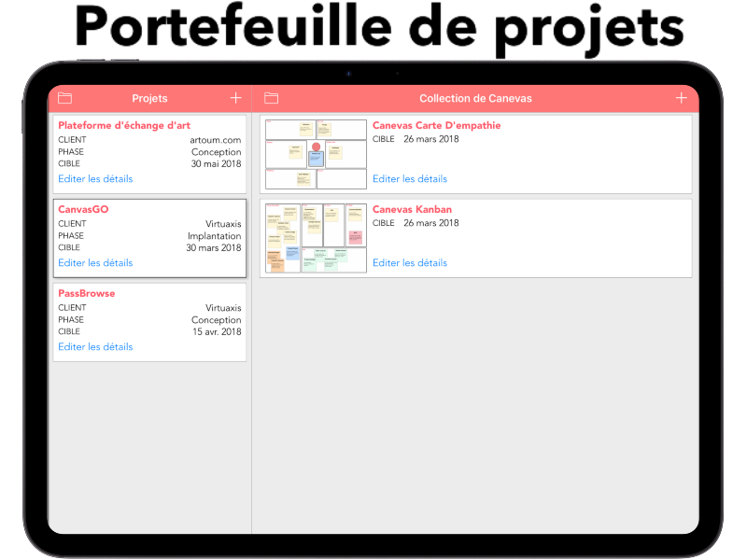
Task: Click the artoum.com client value
Action: tap(216, 140)
